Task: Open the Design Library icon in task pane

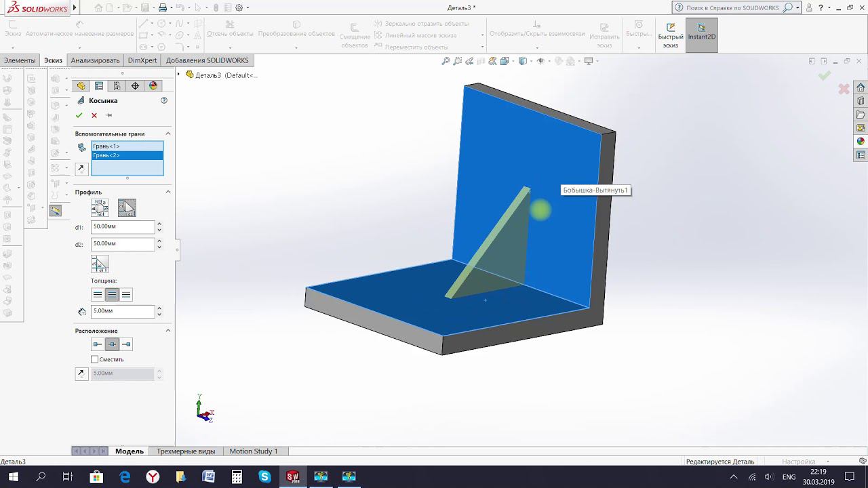Action: point(861,101)
